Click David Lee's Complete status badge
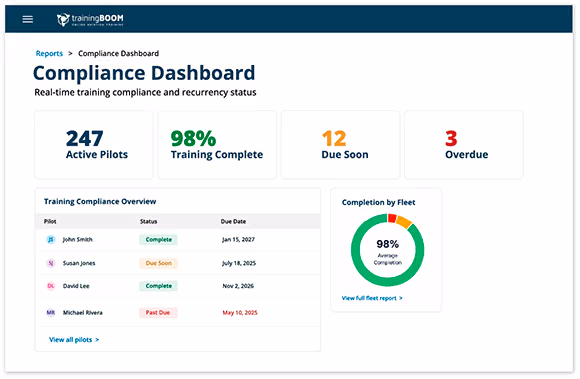Viewport: 580px width, 379px height. [x=158, y=286]
